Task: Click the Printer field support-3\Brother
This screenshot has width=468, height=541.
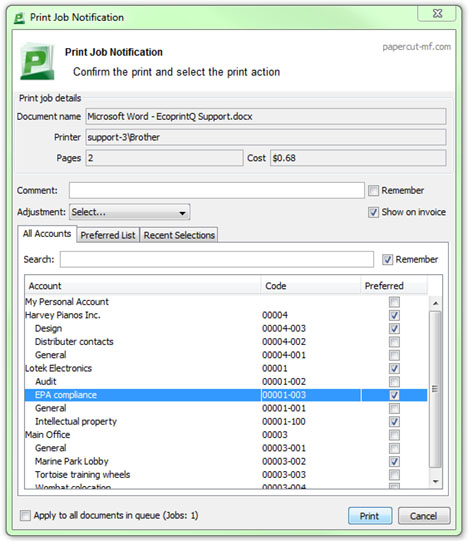Action: [x=266, y=137]
